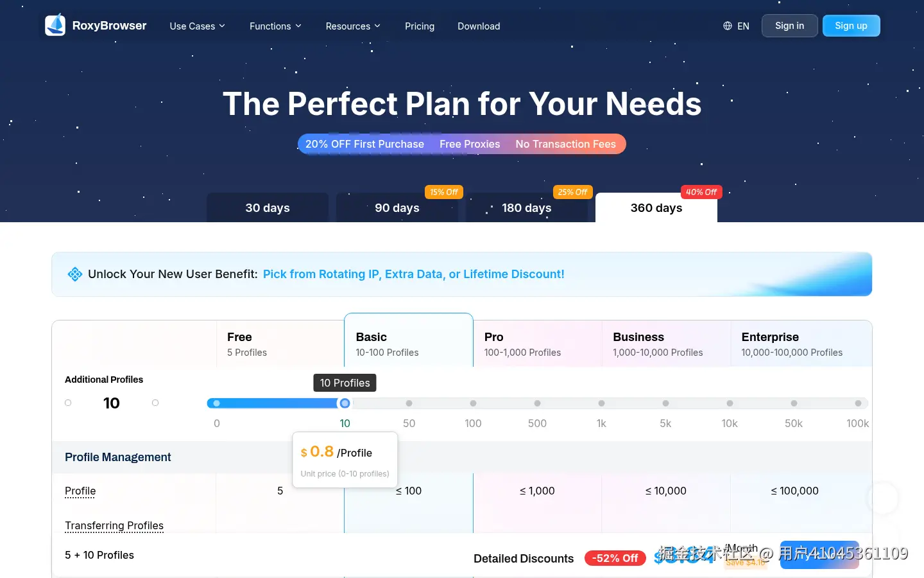Click the 25% Off badge

coord(572,192)
